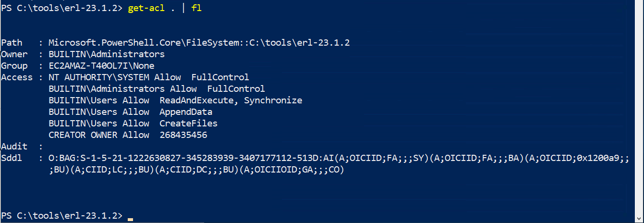
Task: Click the AppendData permission entry
Action: pyautogui.click(x=186, y=112)
